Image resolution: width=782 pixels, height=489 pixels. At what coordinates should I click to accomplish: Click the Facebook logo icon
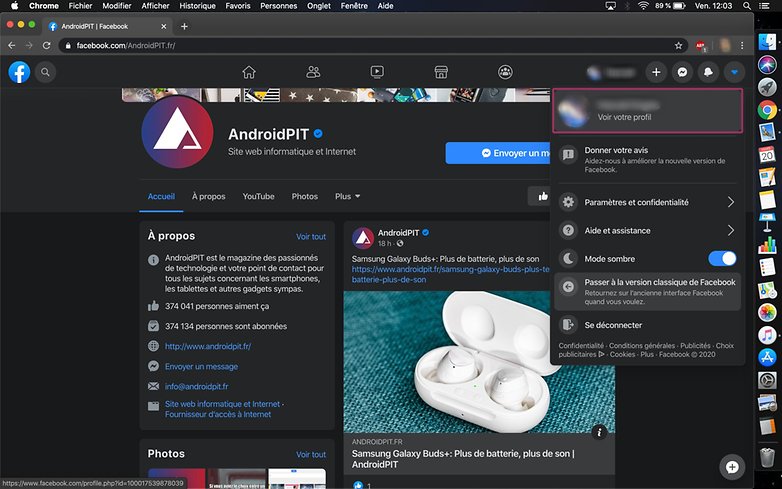coord(19,72)
